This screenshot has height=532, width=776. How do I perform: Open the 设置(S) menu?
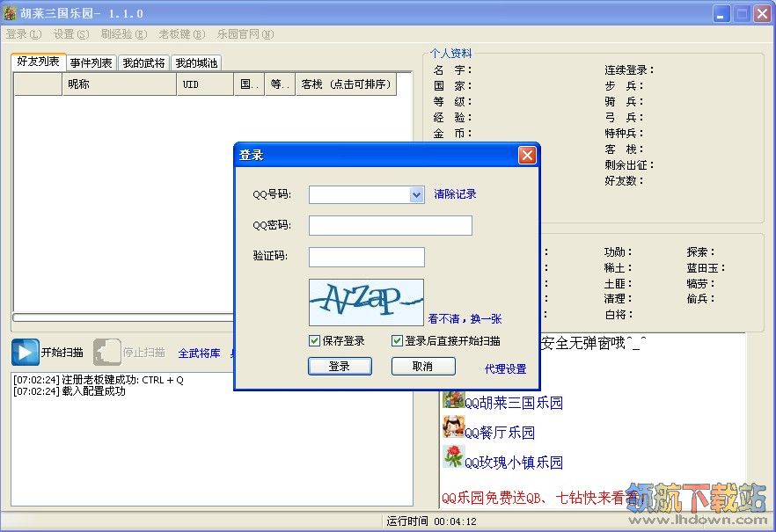70,34
